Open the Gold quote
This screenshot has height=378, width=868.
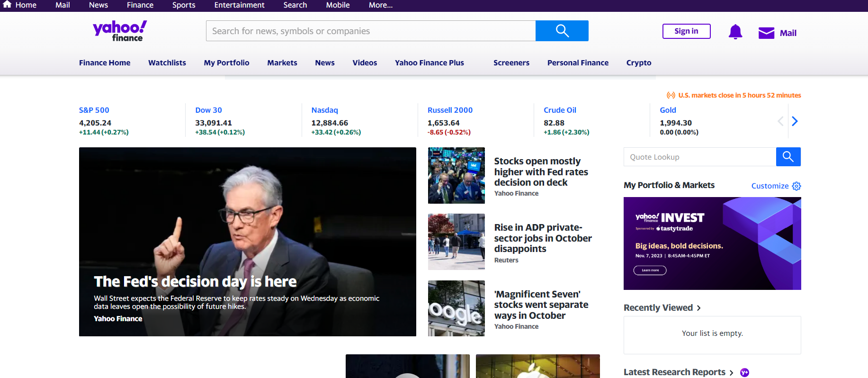click(x=668, y=110)
